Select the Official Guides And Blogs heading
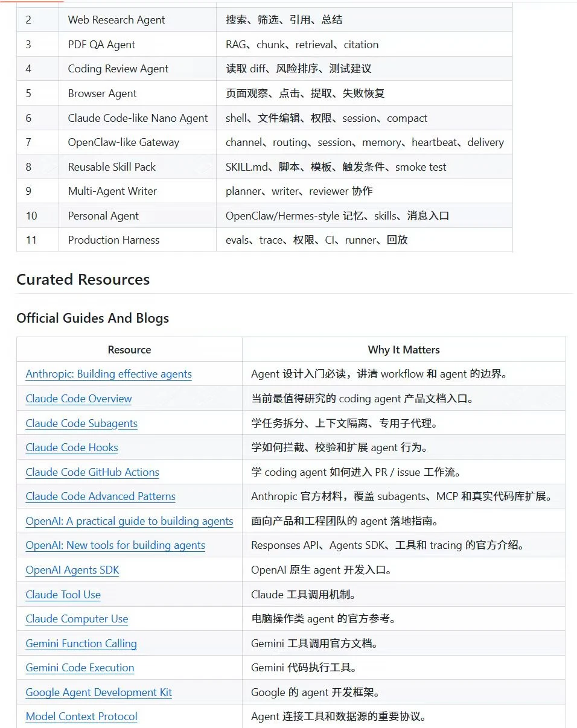This screenshot has height=728, width=577. tap(93, 318)
